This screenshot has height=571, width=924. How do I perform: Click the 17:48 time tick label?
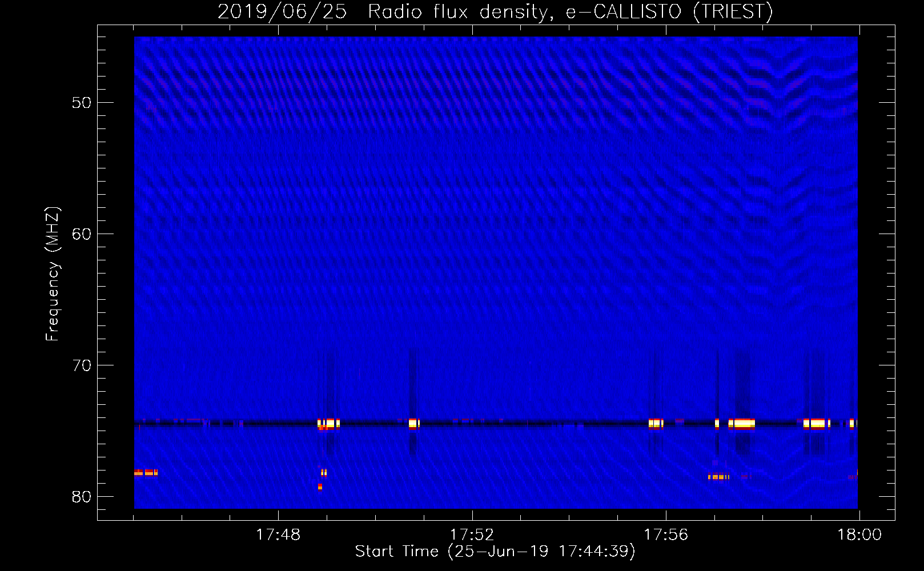coord(278,535)
